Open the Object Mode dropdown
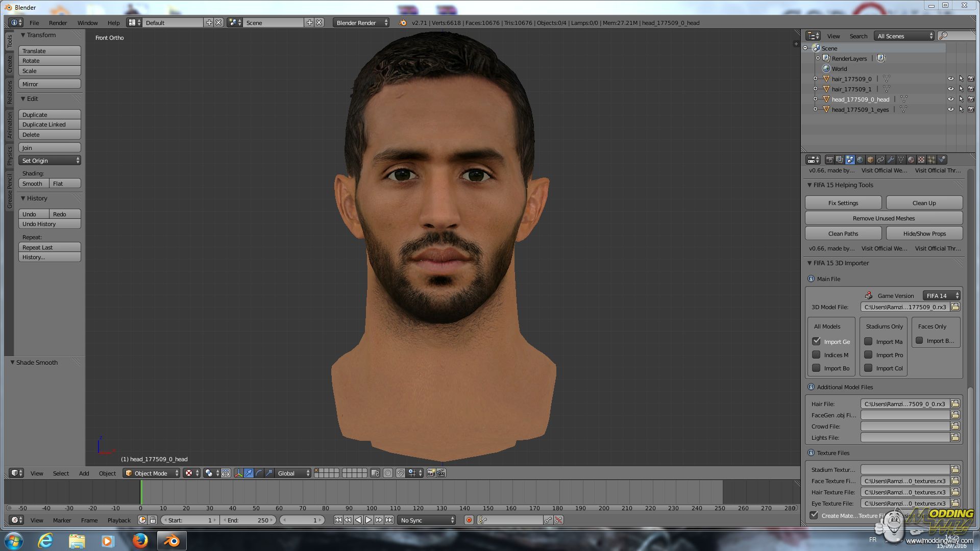The width and height of the screenshot is (980, 551). (x=152, y=473)
